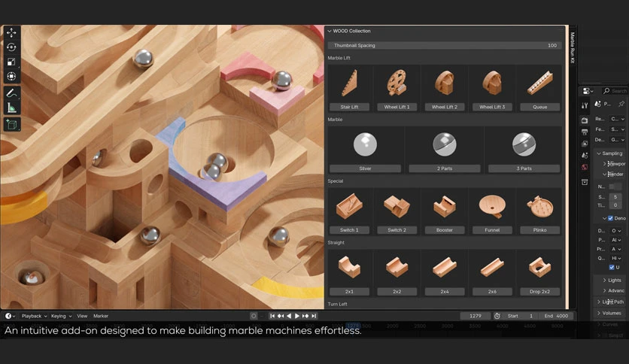This screenshot has width=629, height=364.
Task: Enable the Denoise checkbox
Action: [x=610, y=218]
